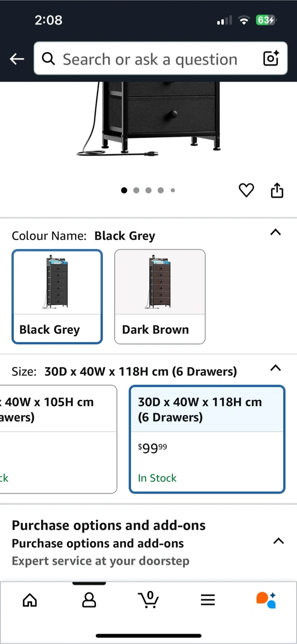Tap the back arrow icon
297x644 pixels.
[17, 59]
